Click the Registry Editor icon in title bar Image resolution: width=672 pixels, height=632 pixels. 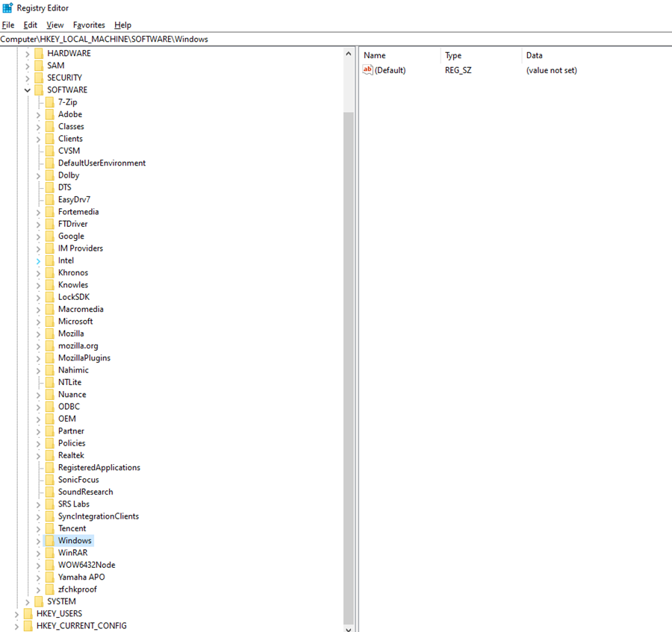tap(7, 7)
